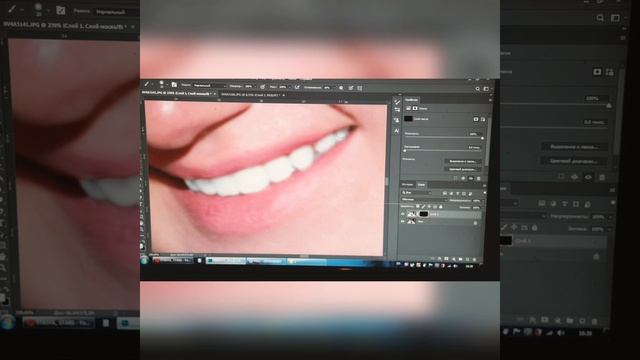The height and width of the screenshot is (360, 640).
Task: Filter layers by adjustment layers icon
Action: [x=451, y=193]
